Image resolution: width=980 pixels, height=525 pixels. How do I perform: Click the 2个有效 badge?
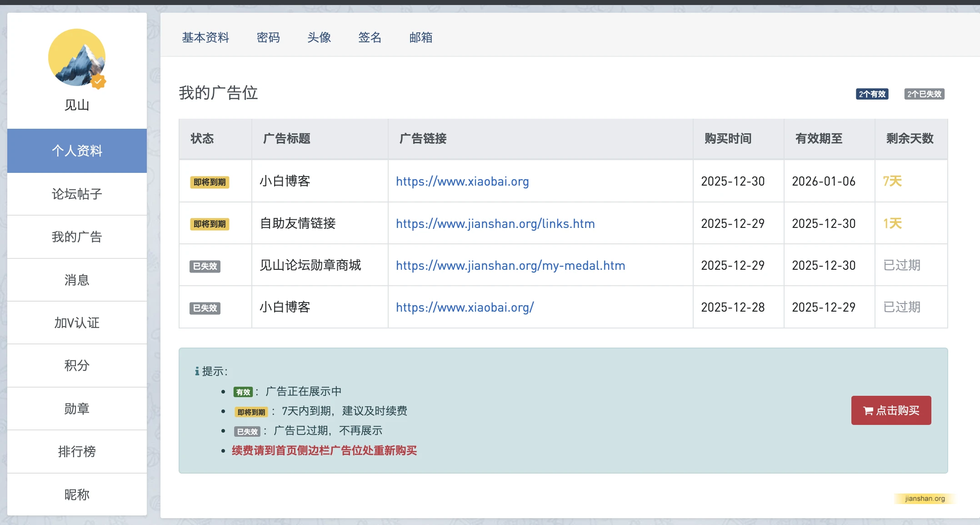click(x=872, y=94)
